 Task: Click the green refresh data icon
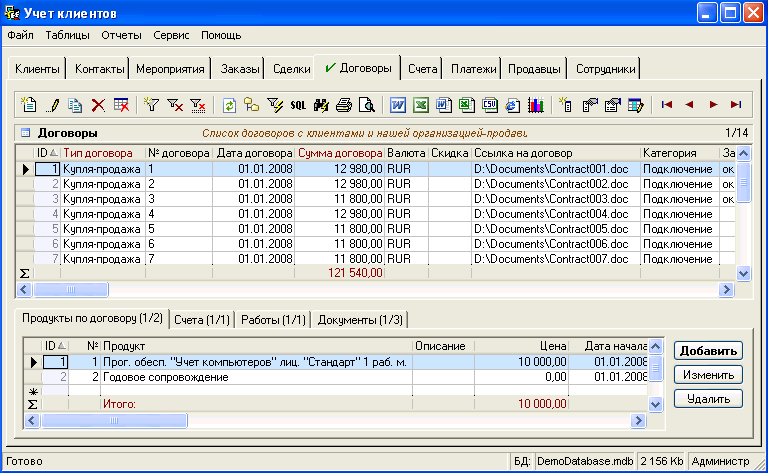tap(229, 104)
